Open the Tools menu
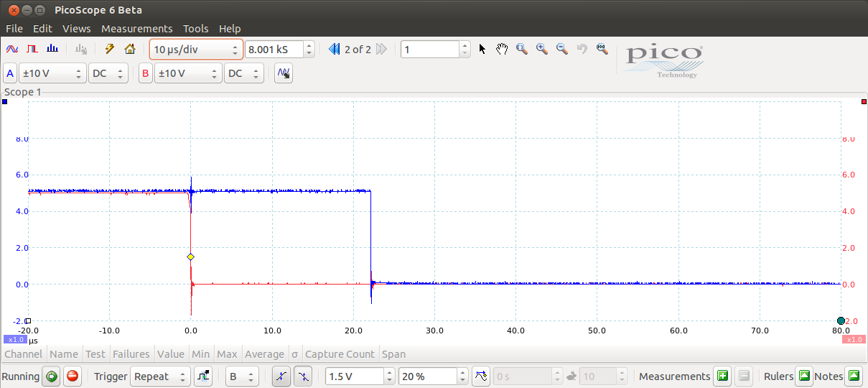868x388 pixels. (x=195, y=29)
